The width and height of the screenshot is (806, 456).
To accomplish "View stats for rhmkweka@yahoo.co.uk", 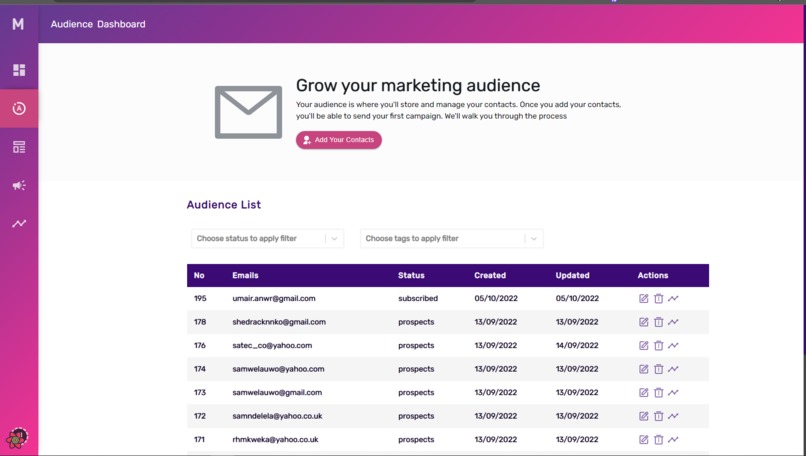I will (x=673, y=440).
